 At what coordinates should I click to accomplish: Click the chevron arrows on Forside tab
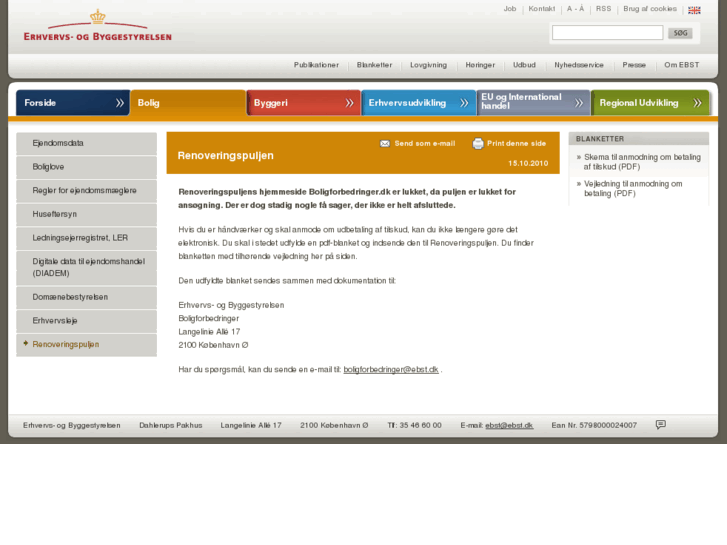120,103
